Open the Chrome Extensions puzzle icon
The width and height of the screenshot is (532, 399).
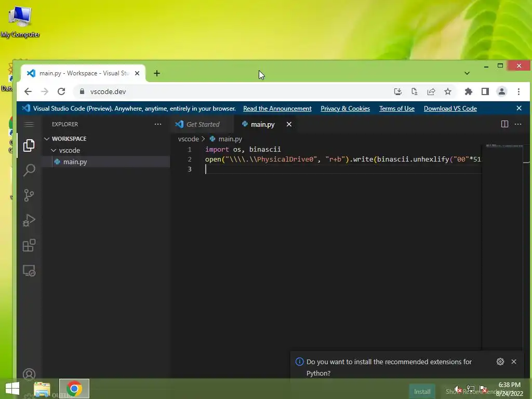(468, 91)
